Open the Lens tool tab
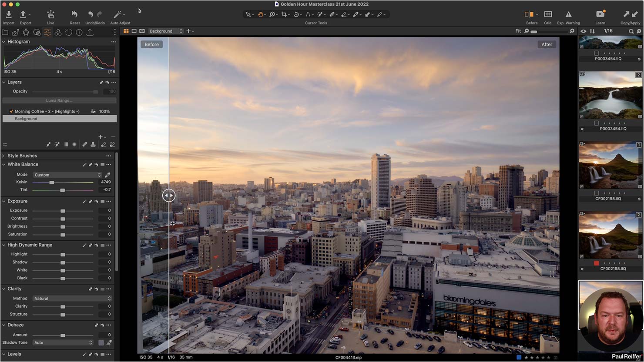The image size is (644, 362). [x=26, y=32]
